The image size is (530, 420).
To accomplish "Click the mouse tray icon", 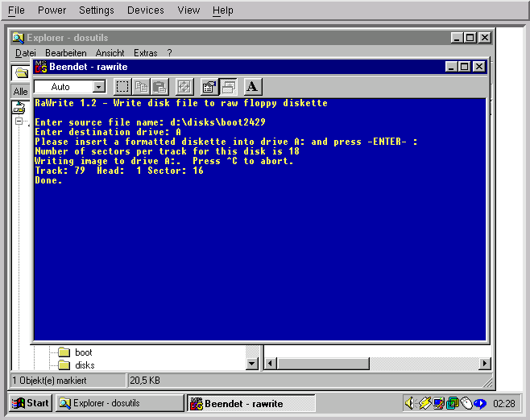I will point(466,403).
